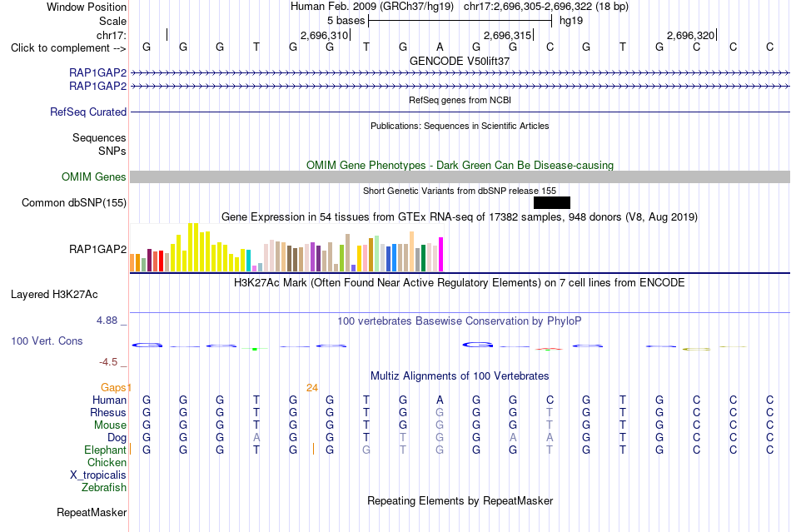791x532 pixels.
Task: Click 'Repeating Elements by RepeatMasker' title
Action: click(x=460, y=500)
